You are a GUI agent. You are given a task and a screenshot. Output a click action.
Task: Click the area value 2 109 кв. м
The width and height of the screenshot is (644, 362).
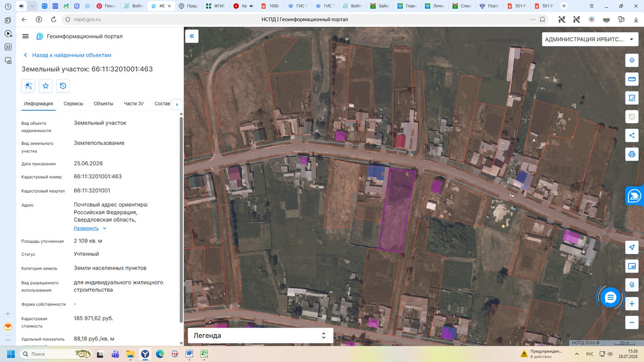pos(88,241)
